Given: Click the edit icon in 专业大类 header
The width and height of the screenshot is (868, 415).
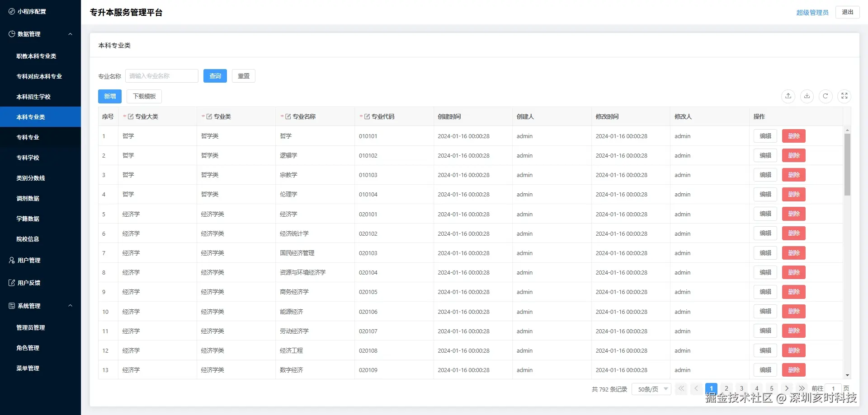Looking at the screenshot, I should 131,117.
